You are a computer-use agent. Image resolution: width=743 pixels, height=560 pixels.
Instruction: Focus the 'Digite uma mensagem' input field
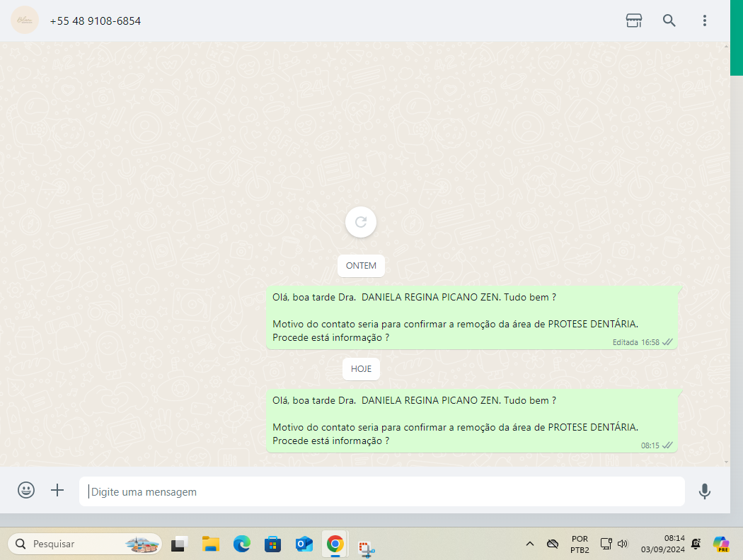[x=382, y=491]
